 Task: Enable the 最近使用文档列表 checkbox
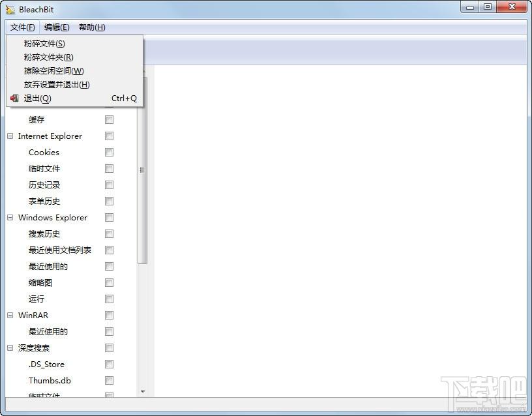(x=110, y=250)
